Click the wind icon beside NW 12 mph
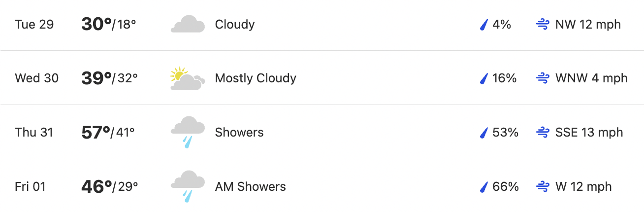This screenshot has height=212, width=644. tap(543, 24)
